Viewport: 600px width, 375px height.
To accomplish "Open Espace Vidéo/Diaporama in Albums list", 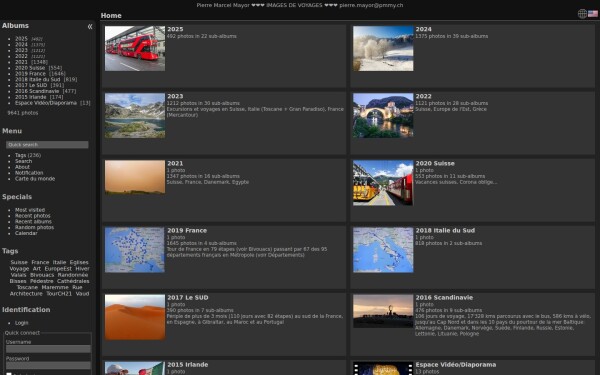I will (x=46, y=103).
